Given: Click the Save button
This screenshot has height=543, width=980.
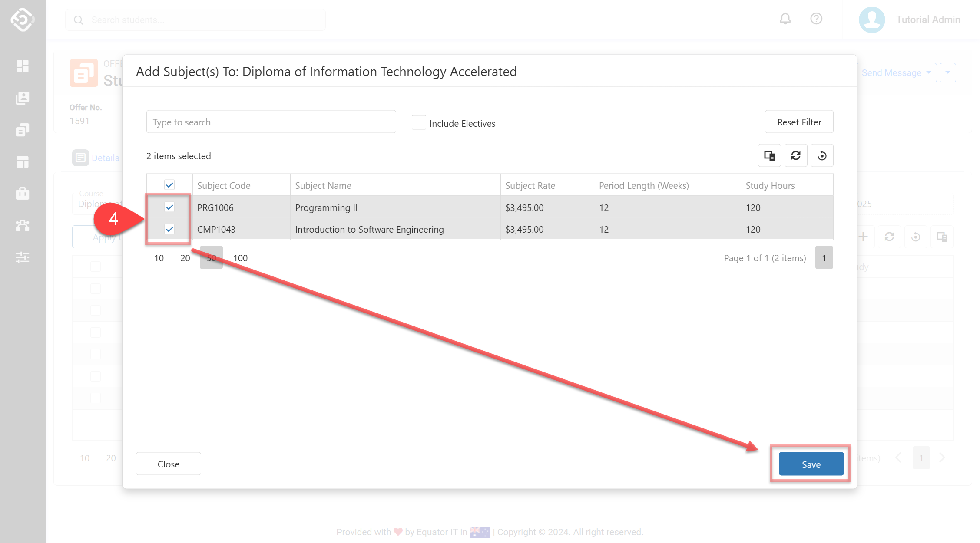Looking at the screenshot, I should (811, 464).
